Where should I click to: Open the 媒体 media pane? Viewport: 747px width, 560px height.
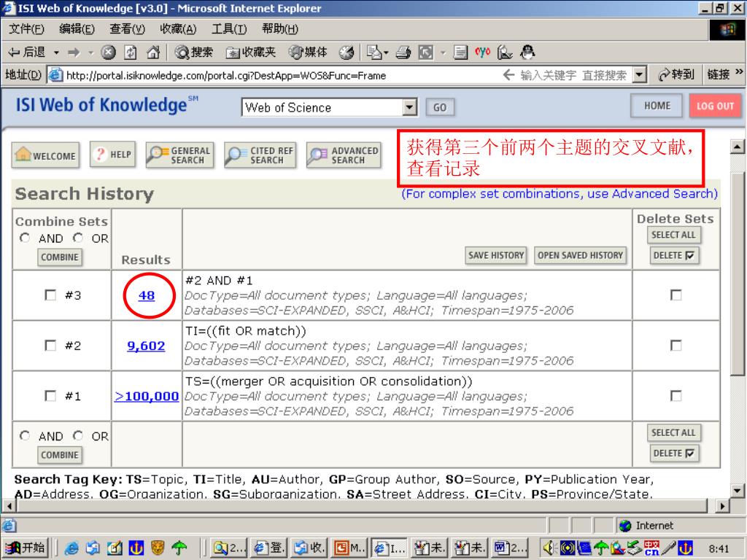pyautogui.click(x=309, y=52)
